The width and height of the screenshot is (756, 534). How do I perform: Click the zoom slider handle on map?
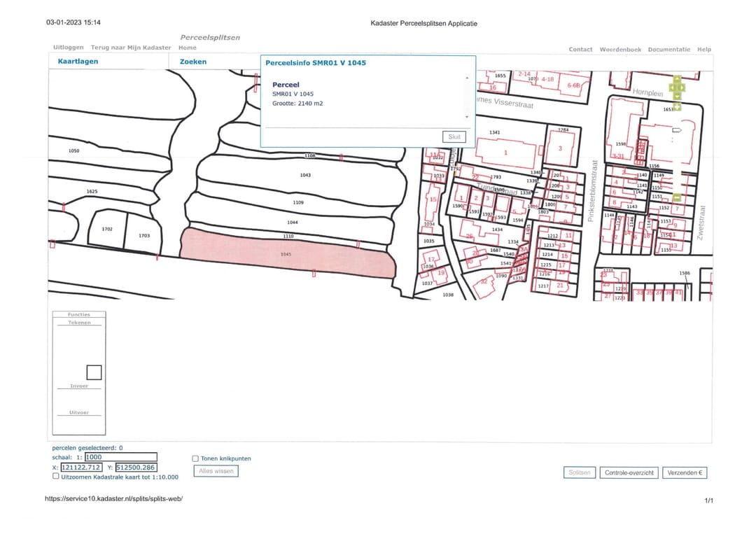coord(676,130)
